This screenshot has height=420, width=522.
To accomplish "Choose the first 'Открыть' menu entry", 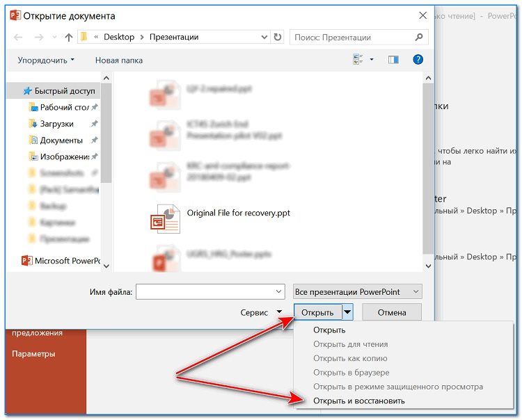I will coord(329,330).
